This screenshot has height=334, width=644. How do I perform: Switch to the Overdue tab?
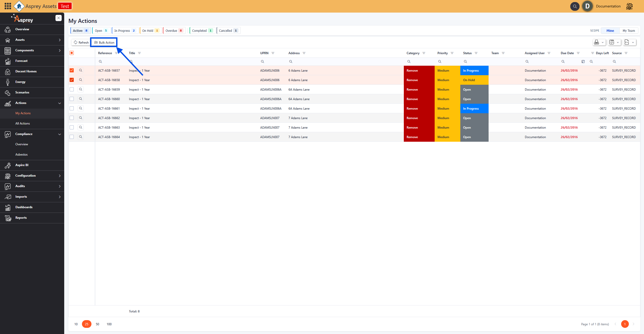(174, 31)
